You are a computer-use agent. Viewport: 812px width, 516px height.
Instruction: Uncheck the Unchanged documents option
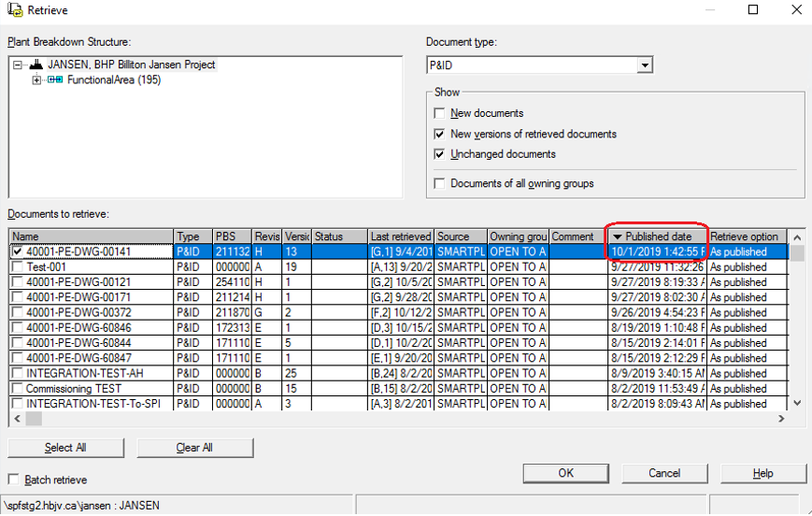(x=440, y=154)
